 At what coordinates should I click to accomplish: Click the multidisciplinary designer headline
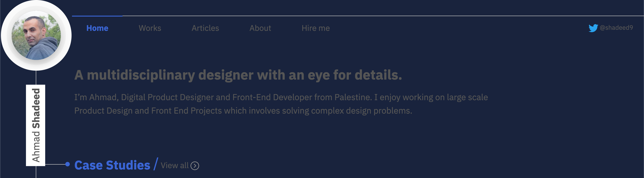238,75
